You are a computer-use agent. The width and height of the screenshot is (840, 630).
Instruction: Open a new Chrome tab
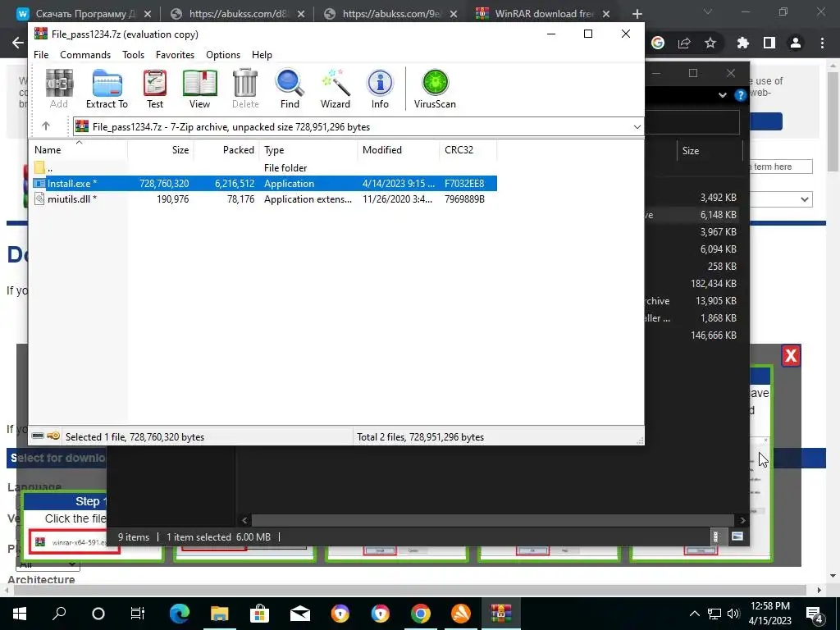637,14
